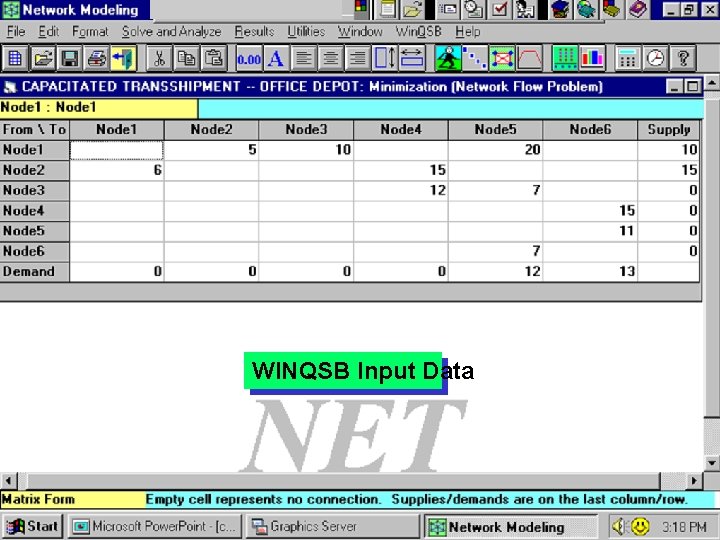This screenshot has height=540, width=720.
Task: Click the speaker volume tray icon
Action: click(619, 526)
